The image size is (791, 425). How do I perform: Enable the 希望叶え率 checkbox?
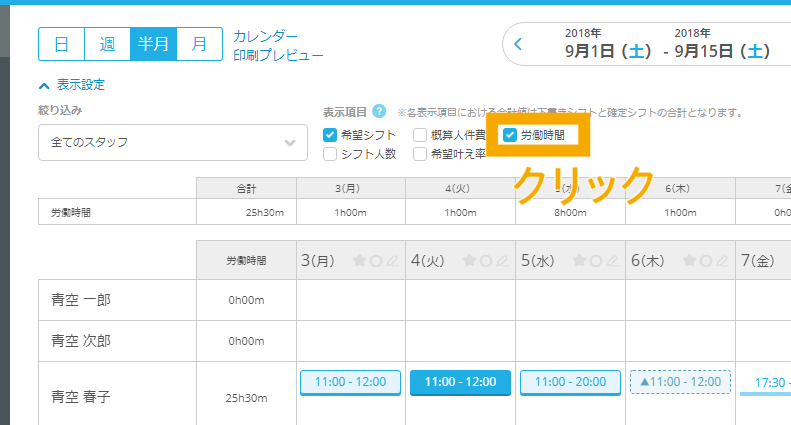point(420,154)
